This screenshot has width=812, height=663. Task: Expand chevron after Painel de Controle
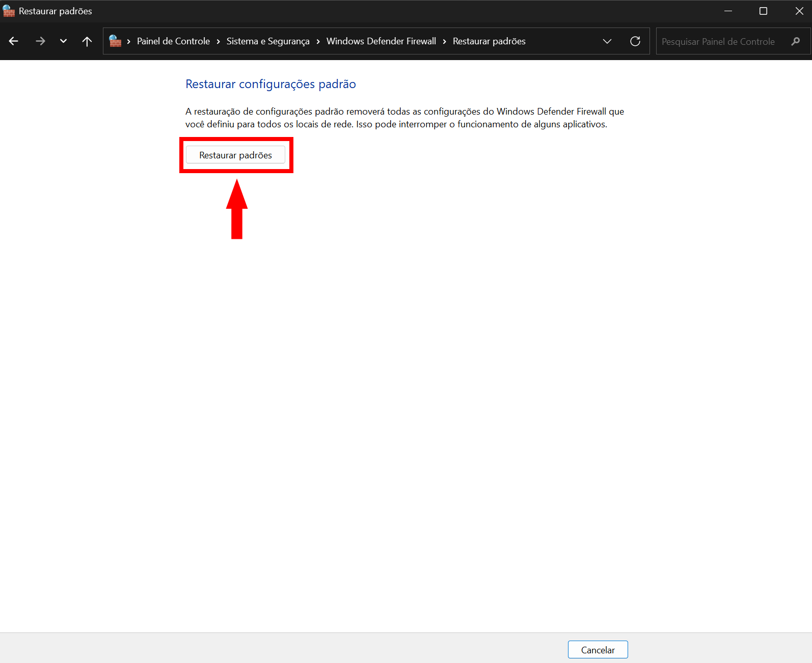coord(218,41)
